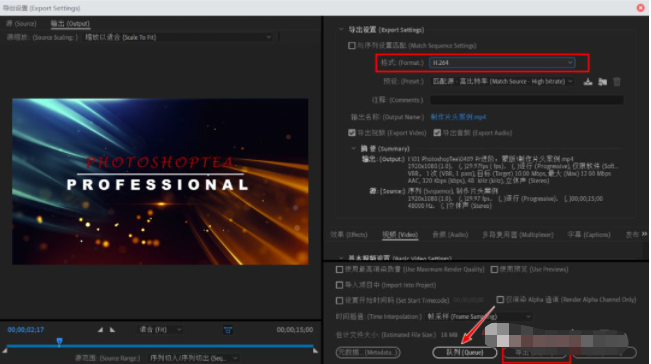The image size is (651, 364).
Task: Open the Format H.264 dropdown
Action: click(502, 63)
